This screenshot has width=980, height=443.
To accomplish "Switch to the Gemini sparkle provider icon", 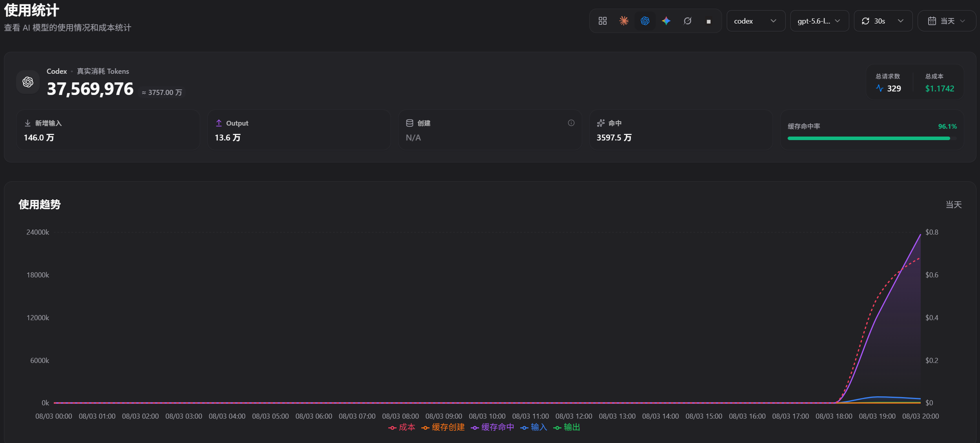I will (x=666, y=21).
